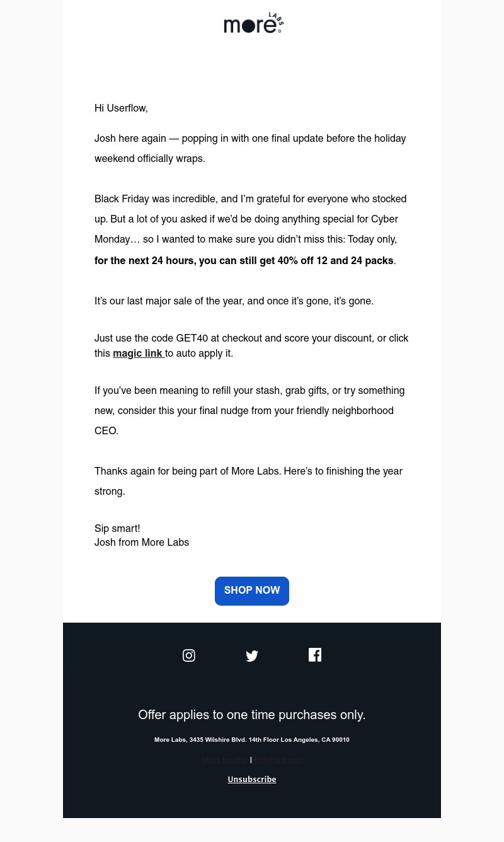This screenshot has width=504, height=842.
Task: Open Twitter from the footer icon
Action: click(252, 655)
